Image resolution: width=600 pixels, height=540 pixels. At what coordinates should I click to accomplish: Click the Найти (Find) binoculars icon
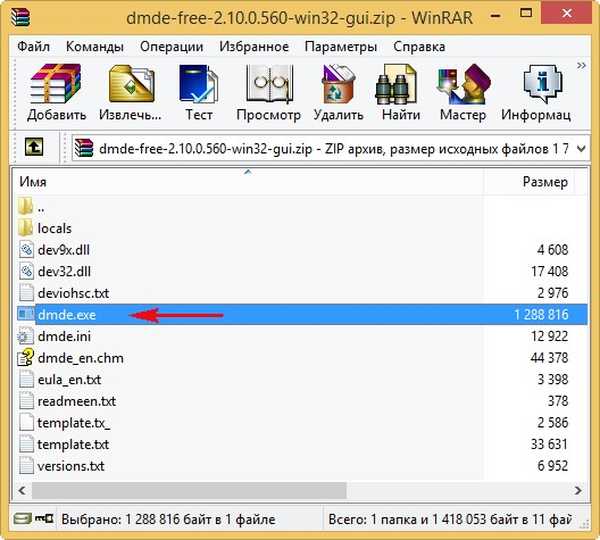coord(396,85)
